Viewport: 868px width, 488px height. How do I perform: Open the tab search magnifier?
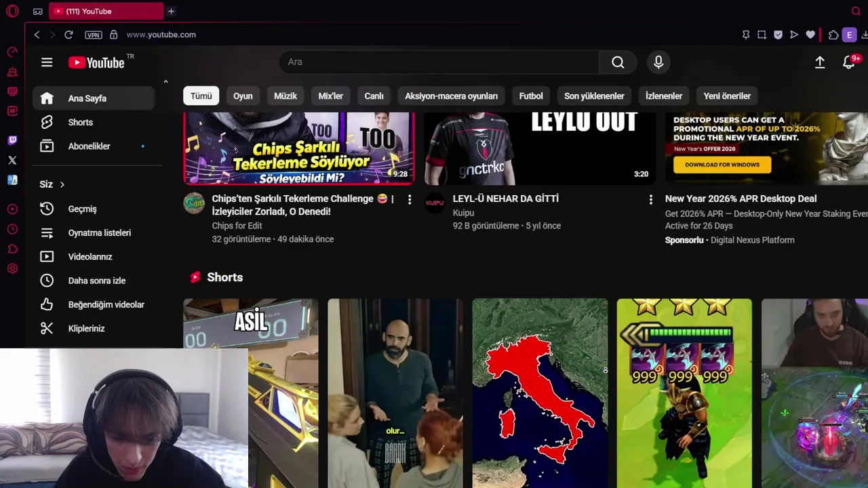point(856,12)
